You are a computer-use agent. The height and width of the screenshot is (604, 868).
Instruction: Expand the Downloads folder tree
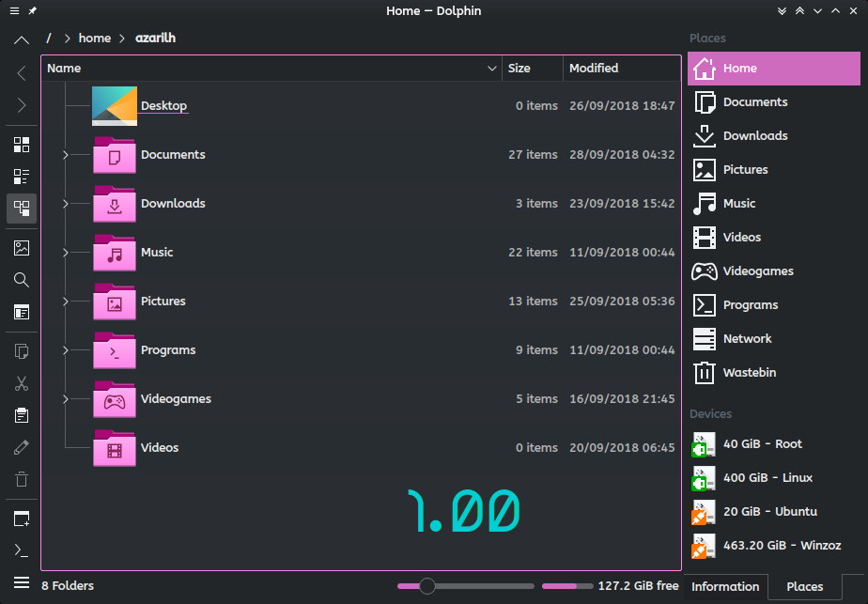[x=66, y=204]
